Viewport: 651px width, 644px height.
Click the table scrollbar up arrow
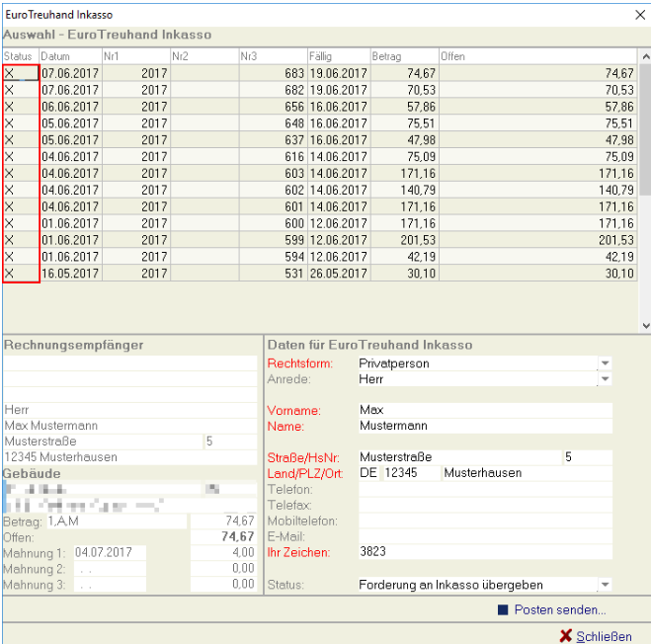pos(646,56)
